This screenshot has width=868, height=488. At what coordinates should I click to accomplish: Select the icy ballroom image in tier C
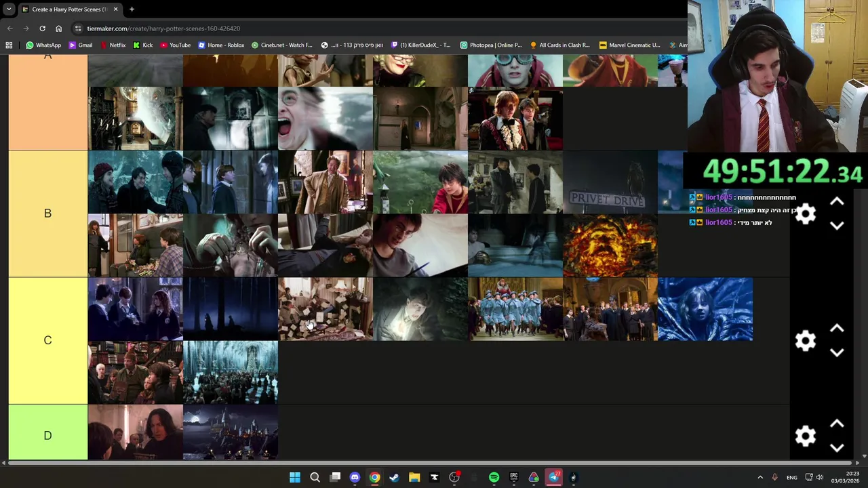coord(231,372)
